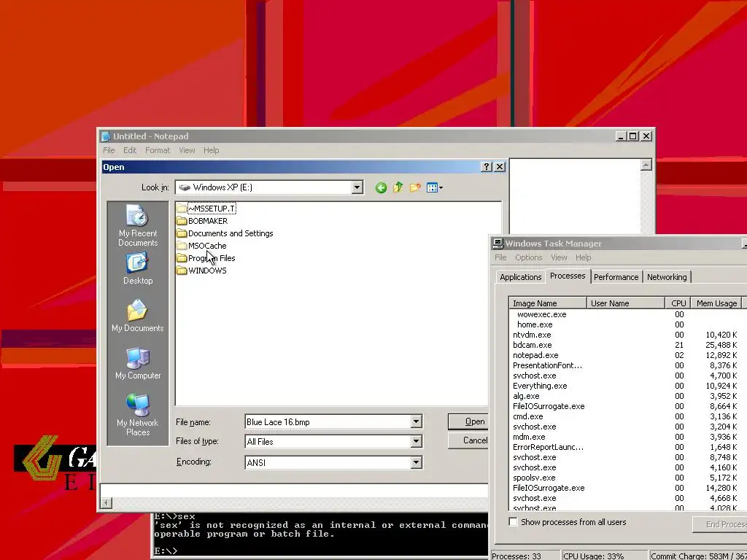
Task: Select My Documents in places bar
Action: click(x=138, y=316)
